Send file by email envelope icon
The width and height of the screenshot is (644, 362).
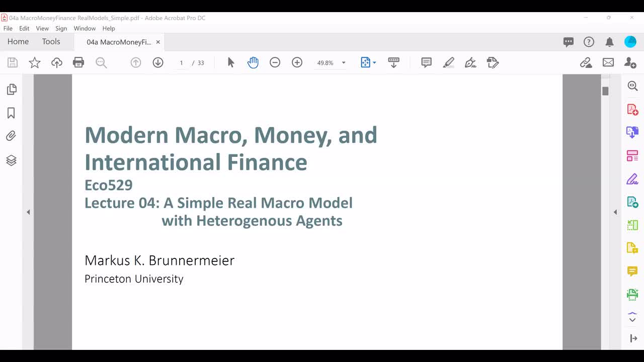pyautogui.click(x=608, y=63)
